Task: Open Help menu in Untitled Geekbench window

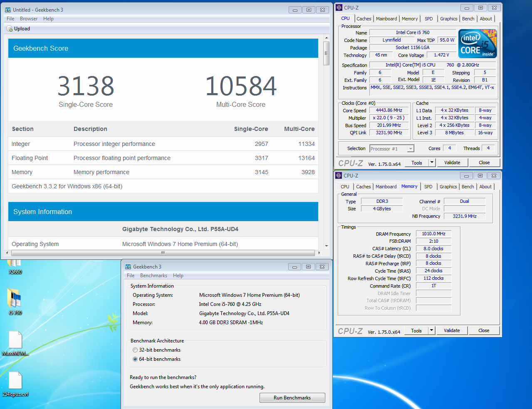Action: (x=48, y=19)
